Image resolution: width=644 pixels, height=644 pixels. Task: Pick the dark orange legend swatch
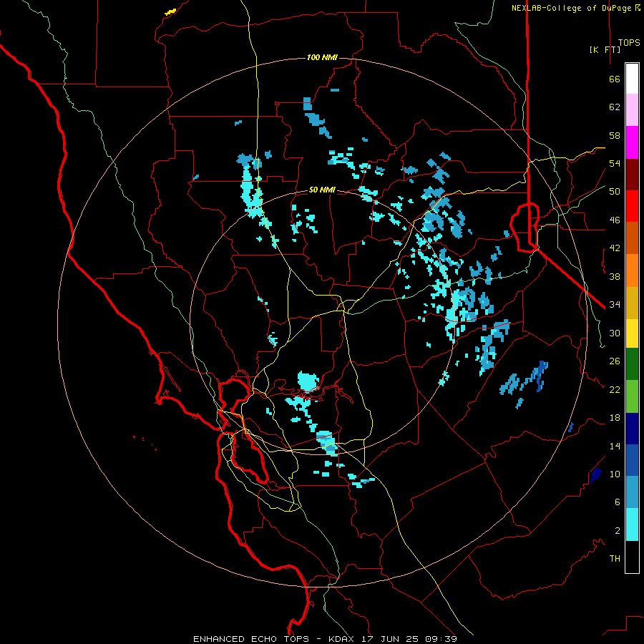(632, 238)
